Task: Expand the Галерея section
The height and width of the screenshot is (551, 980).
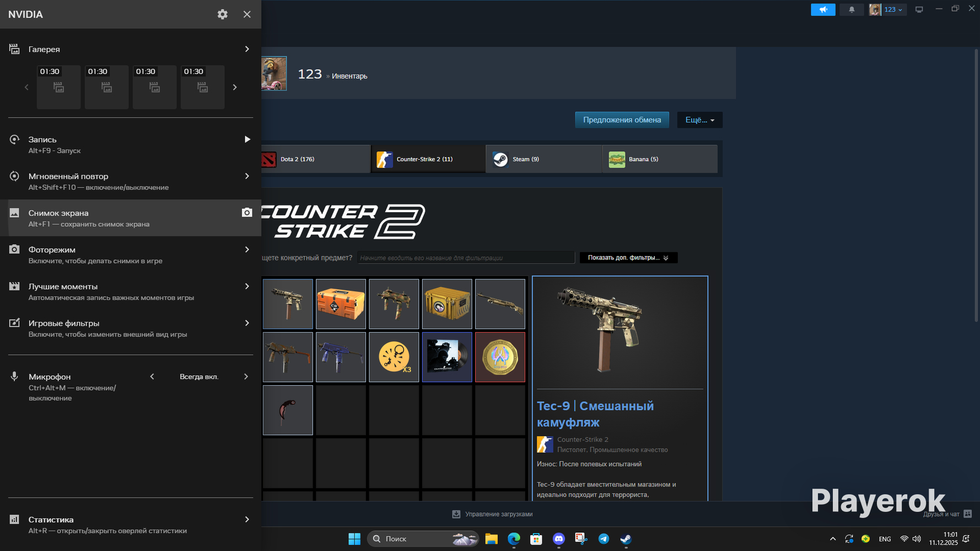Action: click(247, 49)
